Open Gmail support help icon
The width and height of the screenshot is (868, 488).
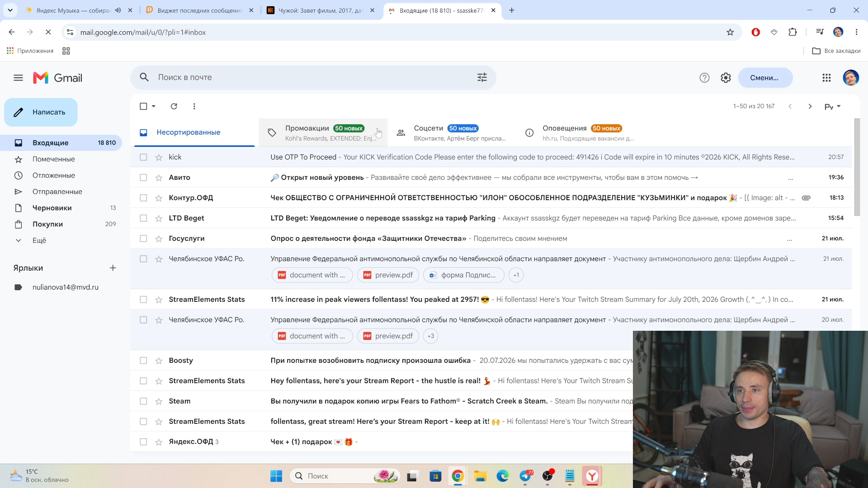coord(704,78)
